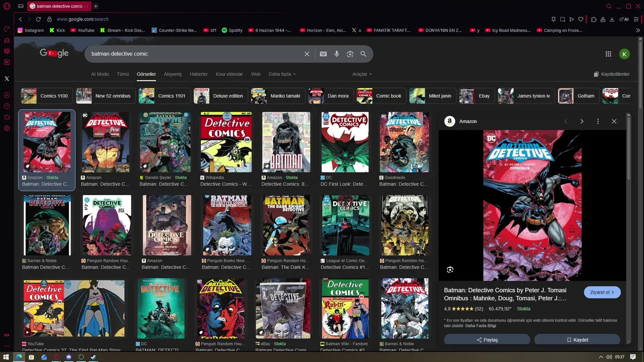This screenshot has width=644, height=362.
Task: Search by image with Google Lens icon
Action: point(350,54)
